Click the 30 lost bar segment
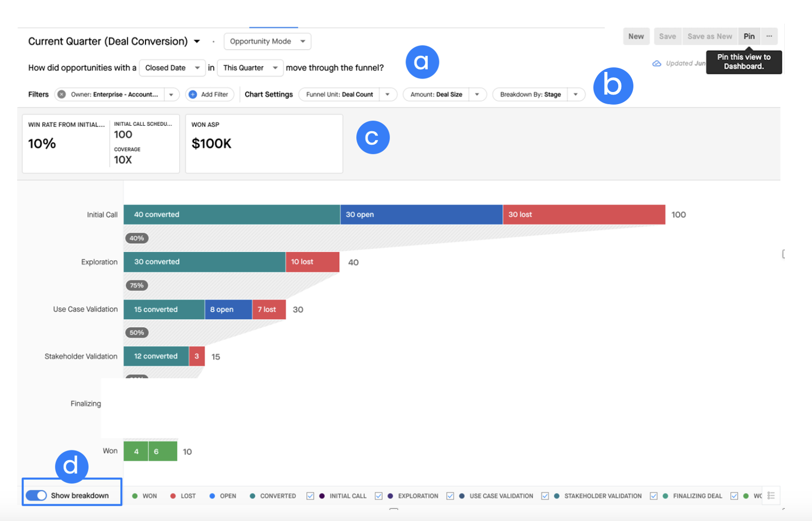The image size is (812, 521). (x=584, y=214)
